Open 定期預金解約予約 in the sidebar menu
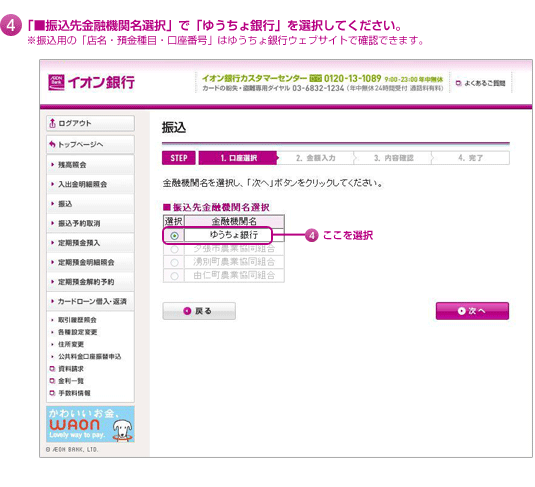 coord(90,282)
